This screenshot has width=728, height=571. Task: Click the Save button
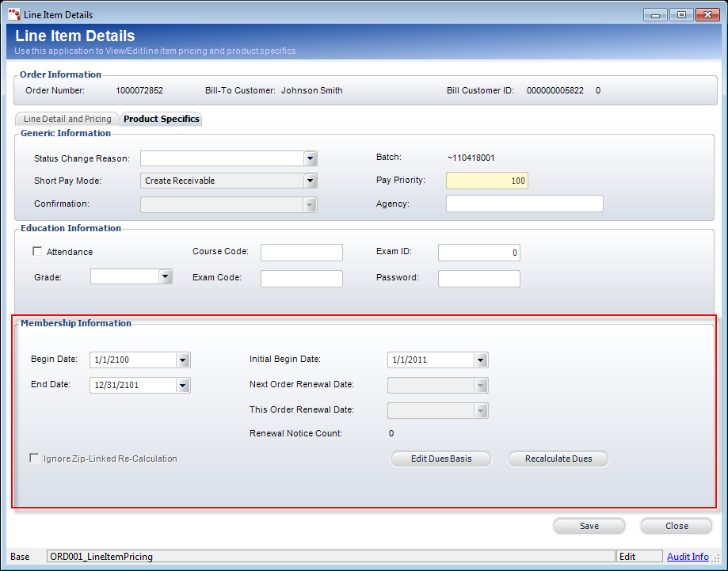589,526
